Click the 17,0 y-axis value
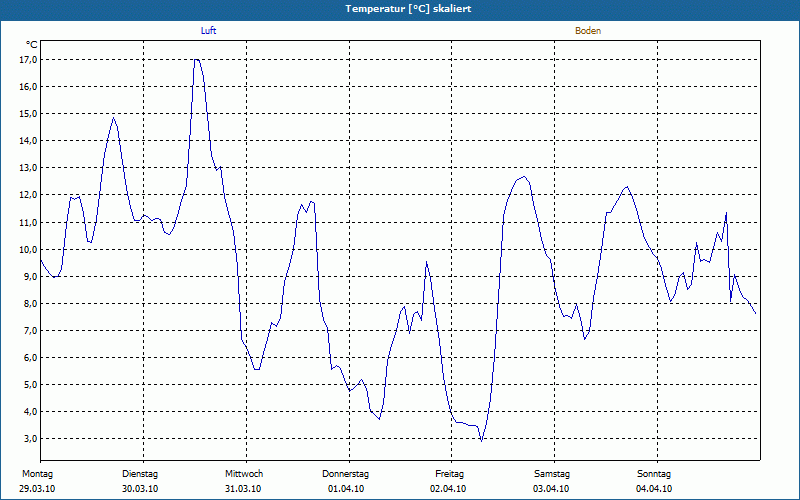This screenshot has height=500, width=800. point(28,60)
